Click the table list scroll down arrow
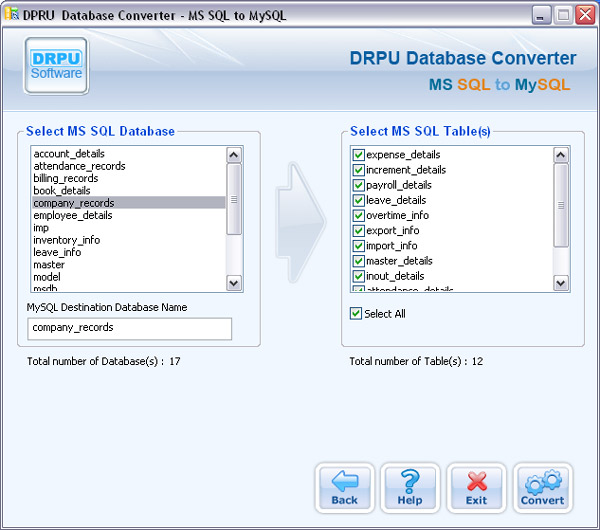600x530 pixels. 561,283
